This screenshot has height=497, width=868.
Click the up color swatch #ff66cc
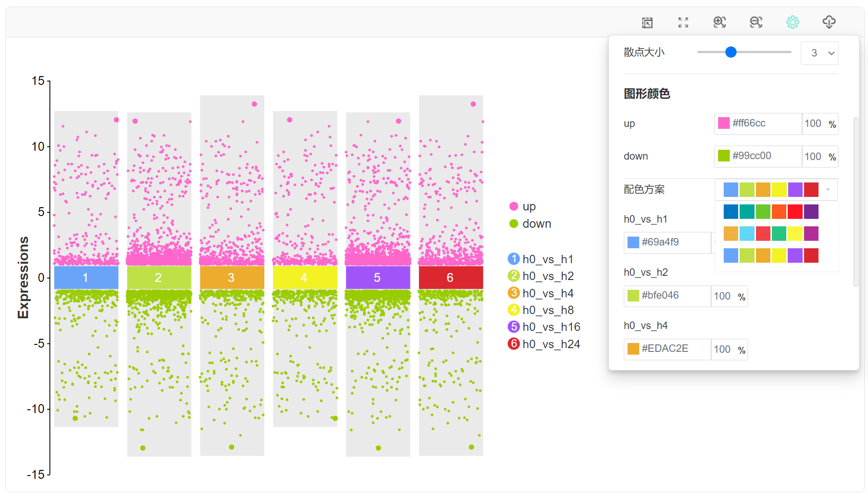[724, 123]
